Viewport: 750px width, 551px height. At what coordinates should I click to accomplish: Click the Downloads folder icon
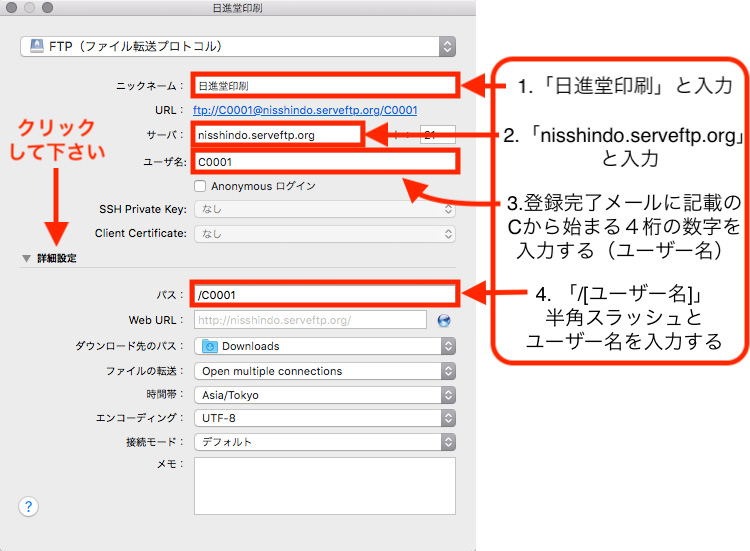click(210, 346)
